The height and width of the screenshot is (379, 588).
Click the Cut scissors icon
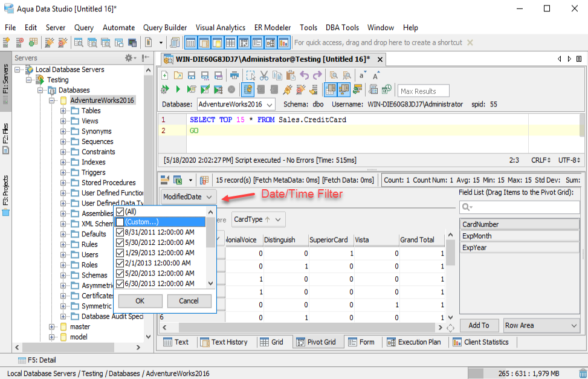tap(263, 76)
